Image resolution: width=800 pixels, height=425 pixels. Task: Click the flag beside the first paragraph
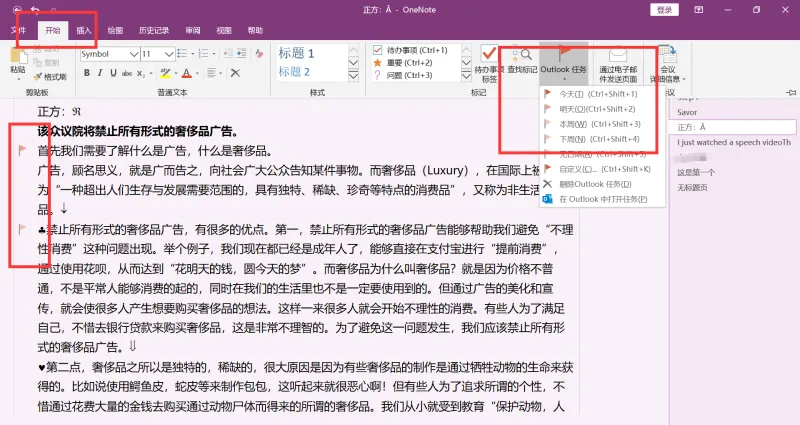(x=22, y=150)
